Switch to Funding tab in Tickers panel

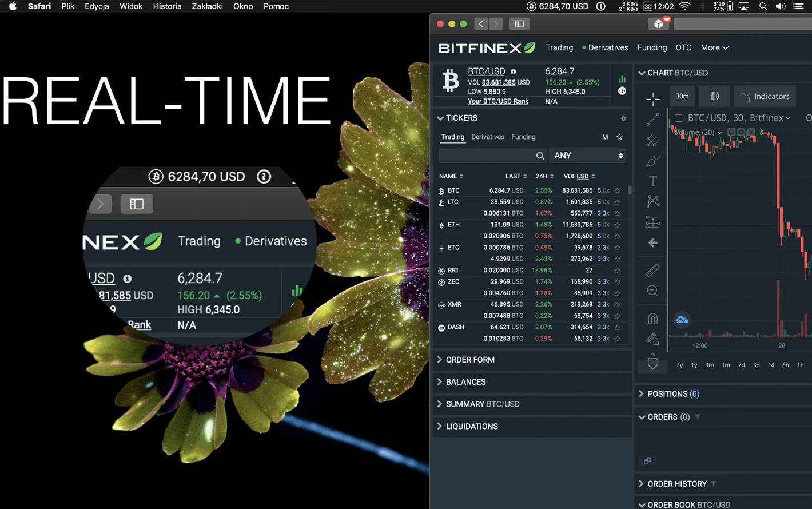pyautogui.click(x=523, y=137)
